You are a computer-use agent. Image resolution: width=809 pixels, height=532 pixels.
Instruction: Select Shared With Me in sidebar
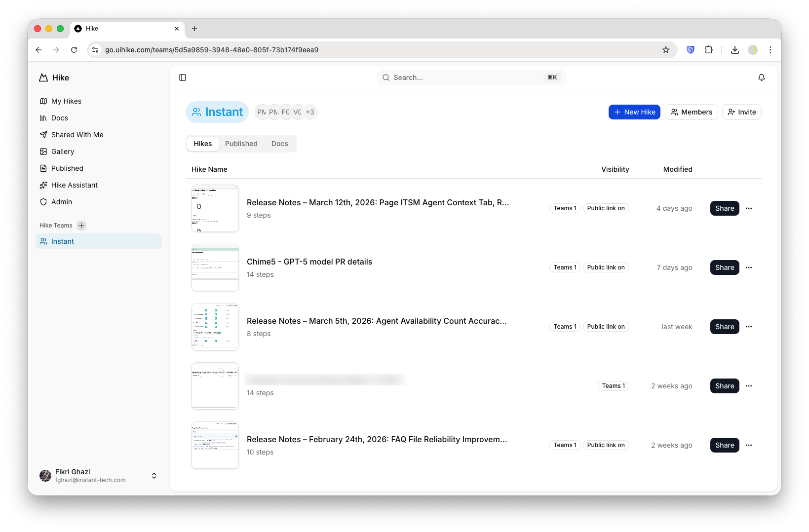coord(77,134)
